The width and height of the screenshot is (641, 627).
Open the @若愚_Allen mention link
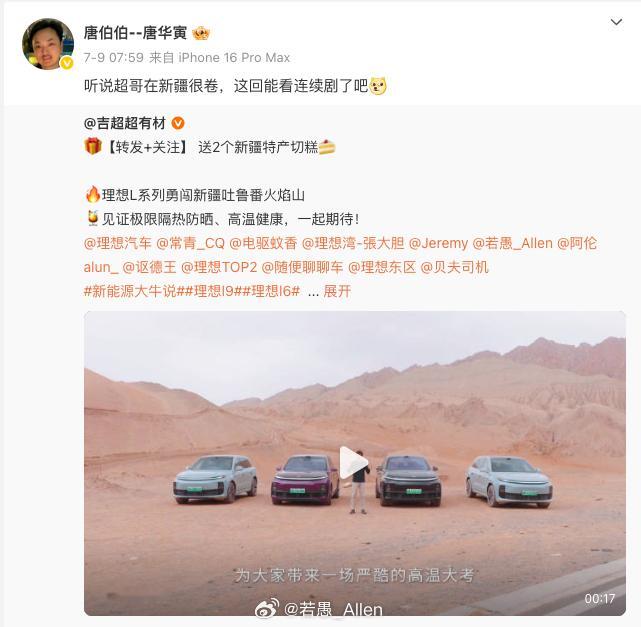pyautogui.click(x=512, y=244)
